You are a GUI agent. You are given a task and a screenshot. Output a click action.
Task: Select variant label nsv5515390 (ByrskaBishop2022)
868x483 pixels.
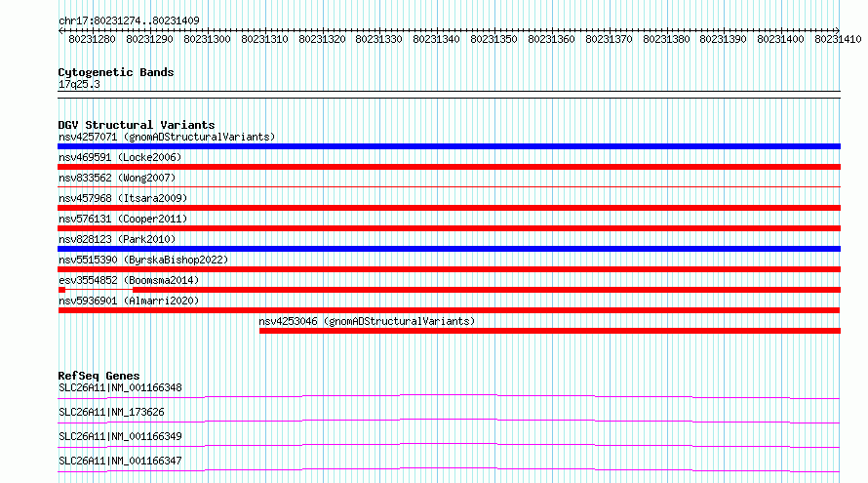(143, 260)
